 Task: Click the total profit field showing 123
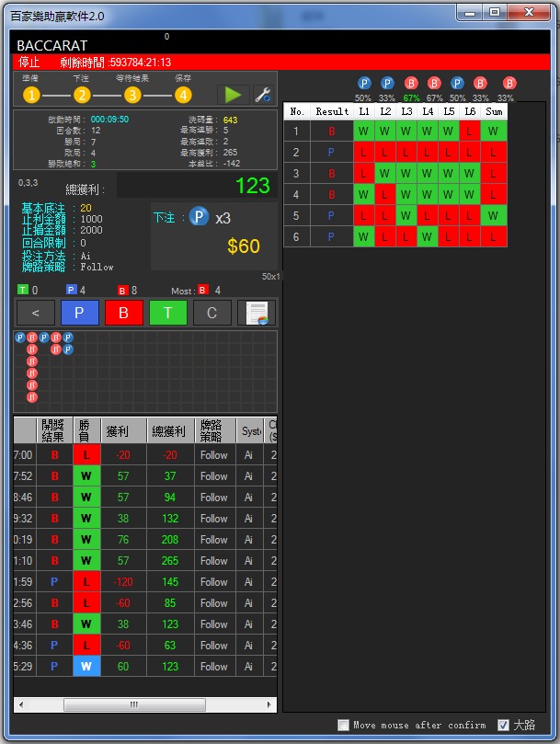(196, 187)
